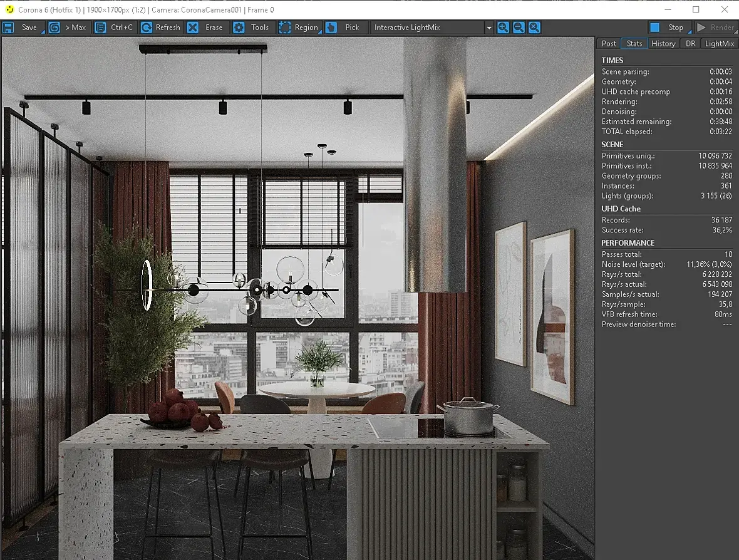Click Primitives uniq. value 10 096 732
The height and width of the screenshot is (560, 739).
[715, 156]
